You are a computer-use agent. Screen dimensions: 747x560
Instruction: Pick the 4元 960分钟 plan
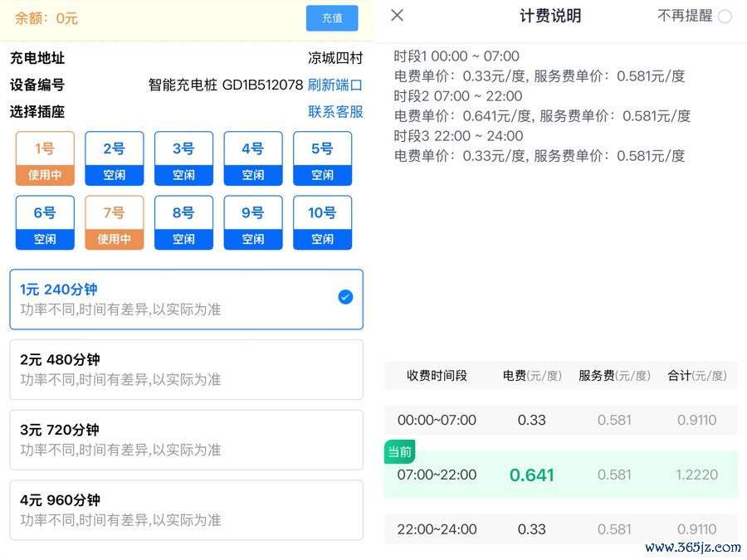186,510
